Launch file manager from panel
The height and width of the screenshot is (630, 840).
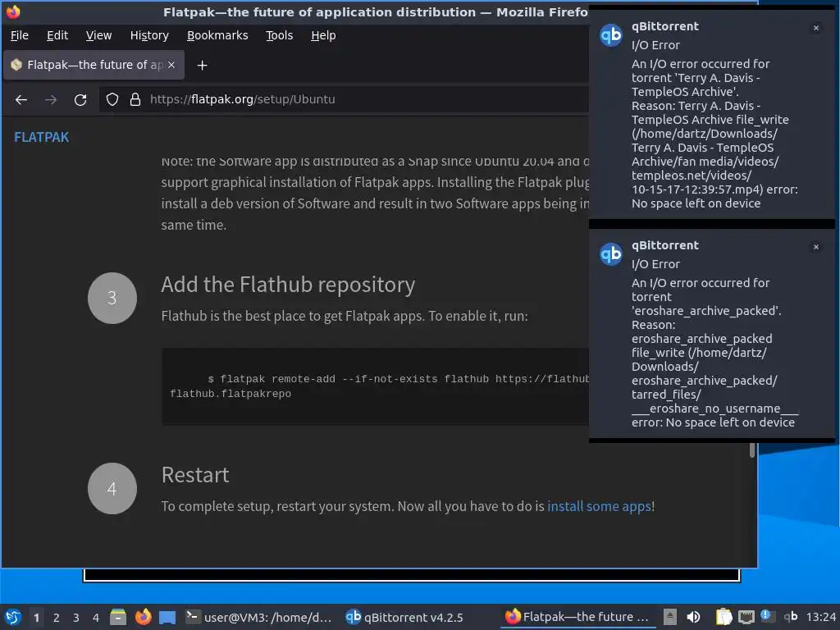(118, 617)
